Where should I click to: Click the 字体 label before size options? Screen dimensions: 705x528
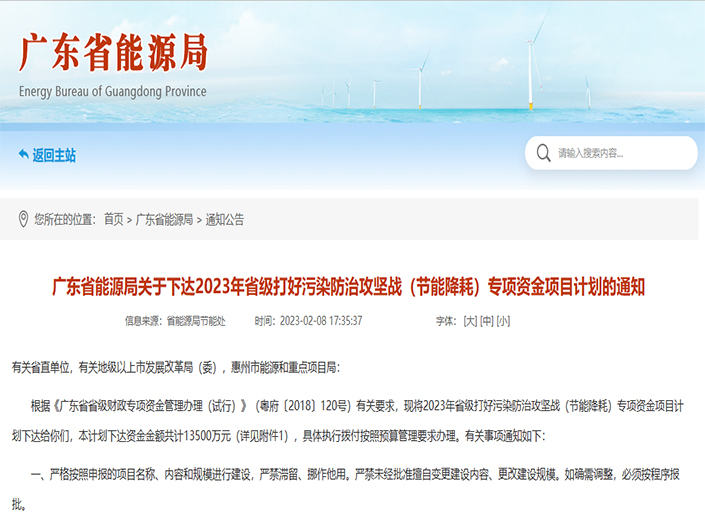coord(445,321)
